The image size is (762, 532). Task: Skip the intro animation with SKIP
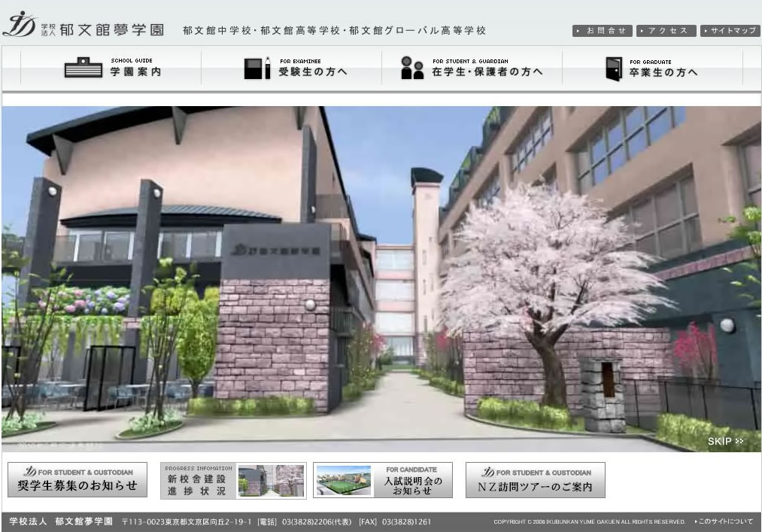pyautogui.click(x=725, y=441)
